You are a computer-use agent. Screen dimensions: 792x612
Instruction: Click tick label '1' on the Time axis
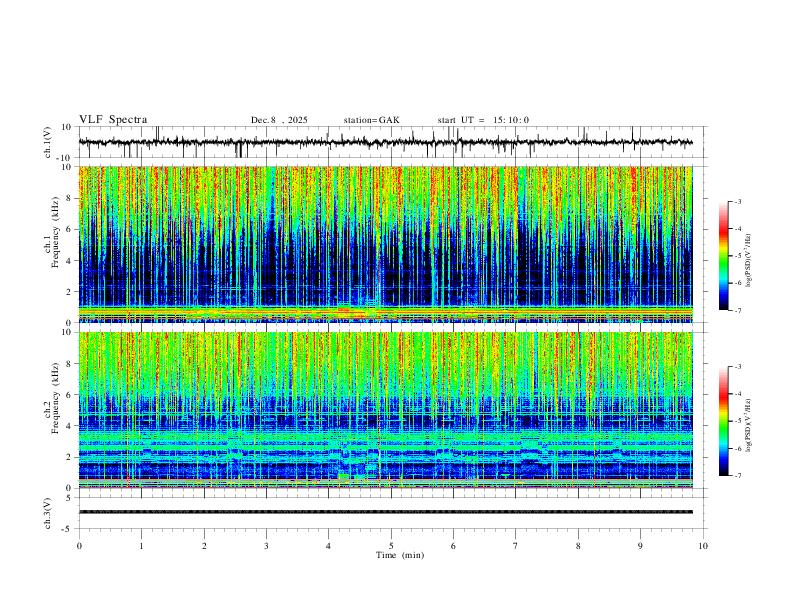141,546
